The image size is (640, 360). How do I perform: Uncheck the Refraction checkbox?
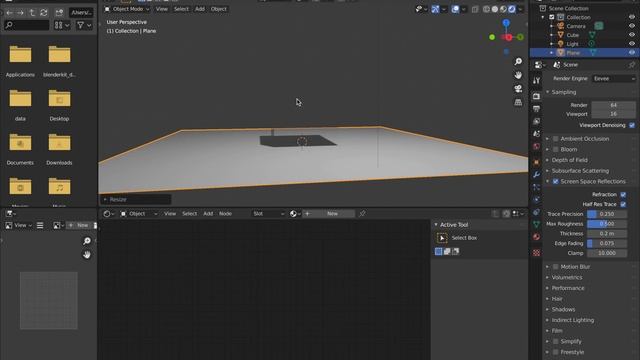click(x=623, y=194)
